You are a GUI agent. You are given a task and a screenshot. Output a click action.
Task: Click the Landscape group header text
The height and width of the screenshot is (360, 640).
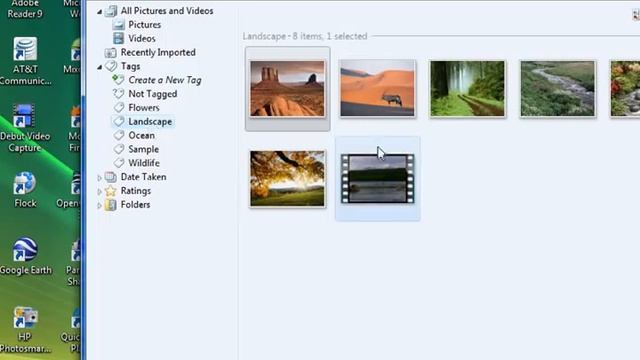pos(305,36)
